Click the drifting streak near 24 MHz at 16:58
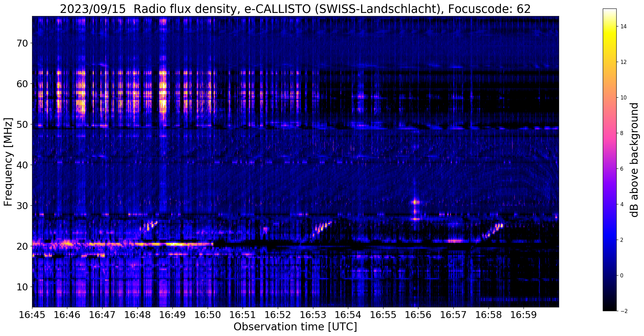644x336 pixels. click(493, 230)
